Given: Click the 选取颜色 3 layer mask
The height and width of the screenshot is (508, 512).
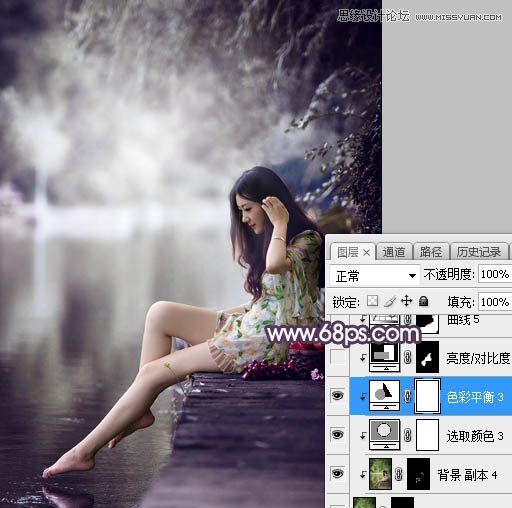Looking at the screenshot, I should click(x=427, y=435).
